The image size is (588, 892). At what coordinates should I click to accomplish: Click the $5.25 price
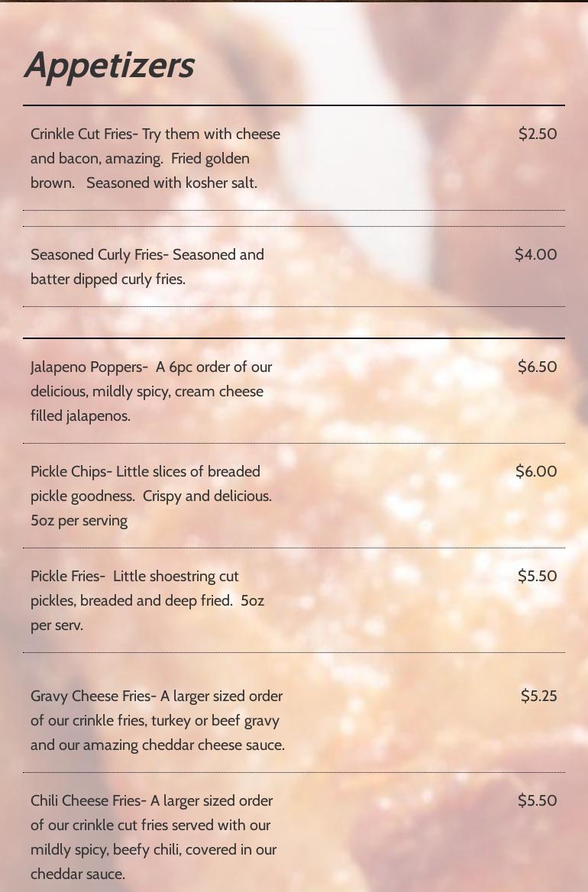pos(539,696)
